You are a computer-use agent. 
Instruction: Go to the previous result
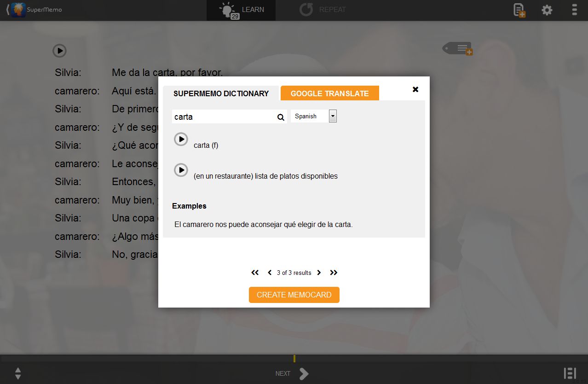tap(270, 273)
